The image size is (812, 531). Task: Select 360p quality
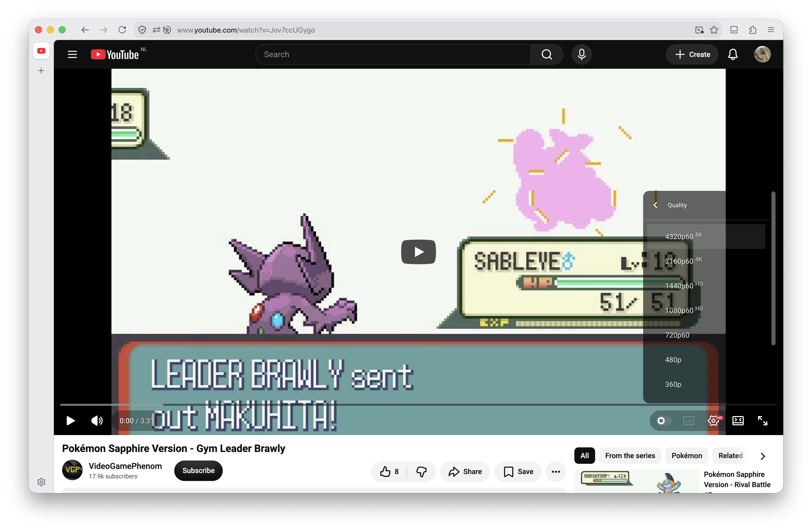(x=706, y=384)
